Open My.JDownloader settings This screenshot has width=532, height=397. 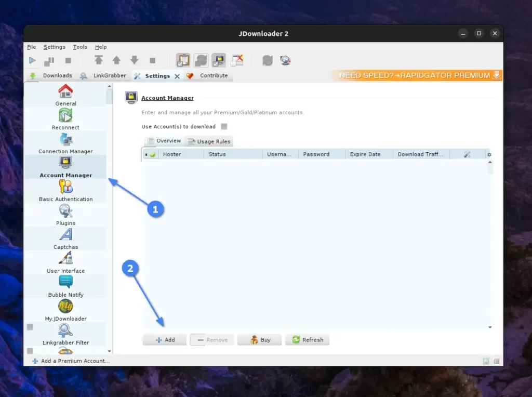click(65, 310)
